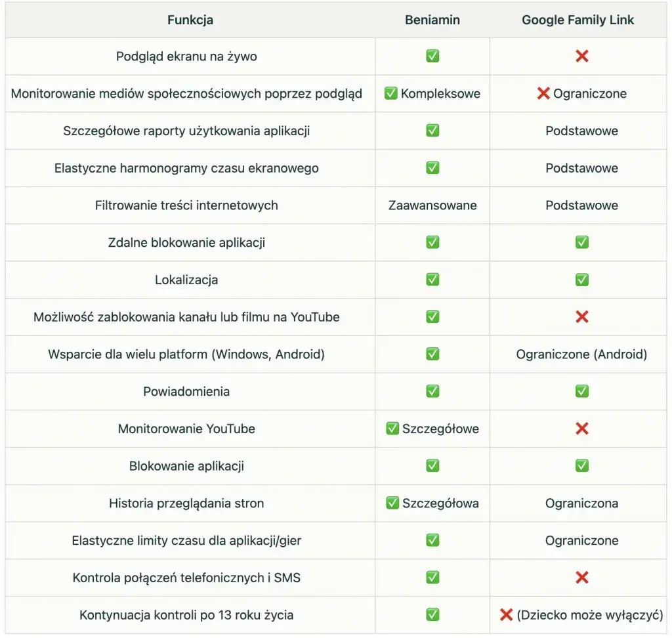
Task: Click Beniamin checkmark in Powiadomienia row
Action: pyautogui.click(x=432, y=391)
